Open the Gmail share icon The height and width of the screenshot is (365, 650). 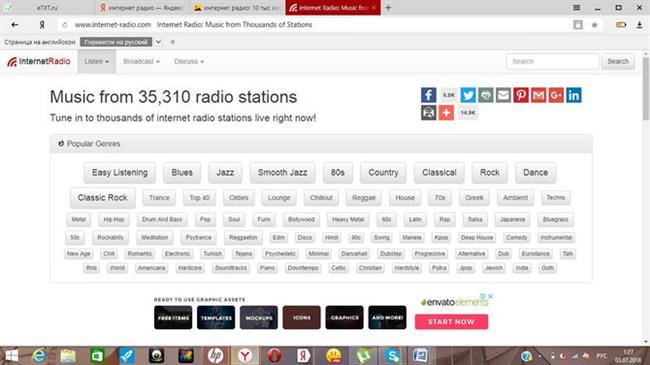pos(538,95)
